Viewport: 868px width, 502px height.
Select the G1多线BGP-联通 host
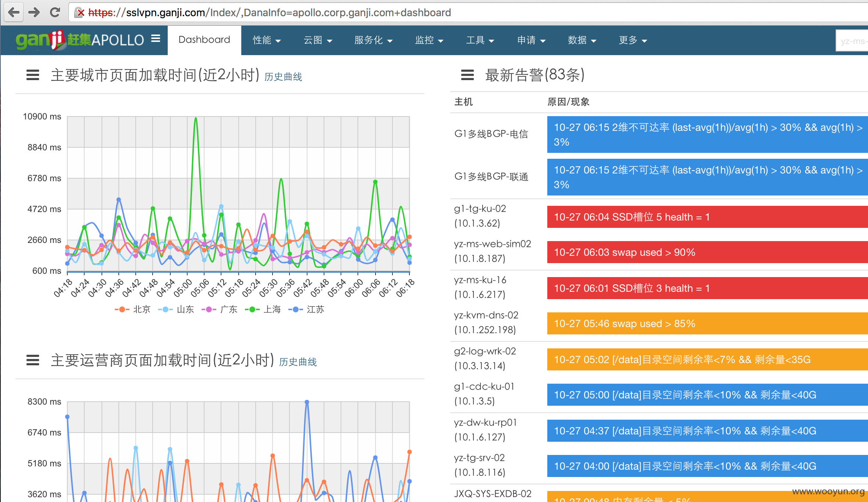(491, 176)
